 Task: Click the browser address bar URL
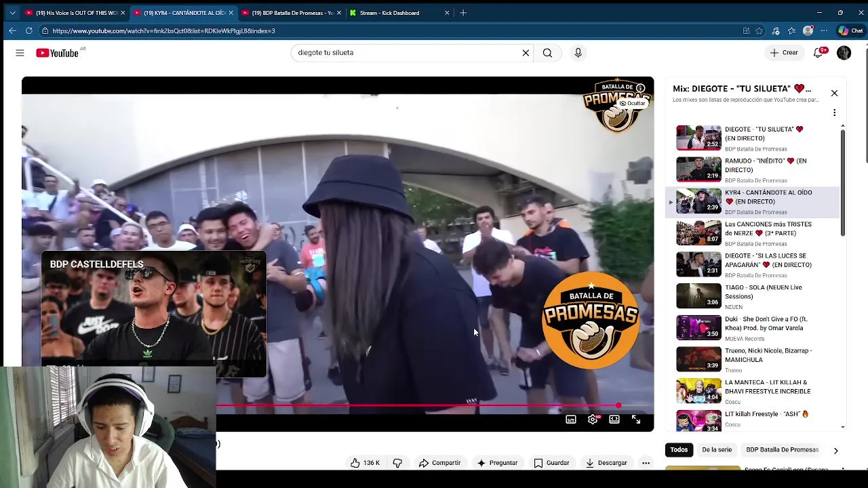pos(163,30)
